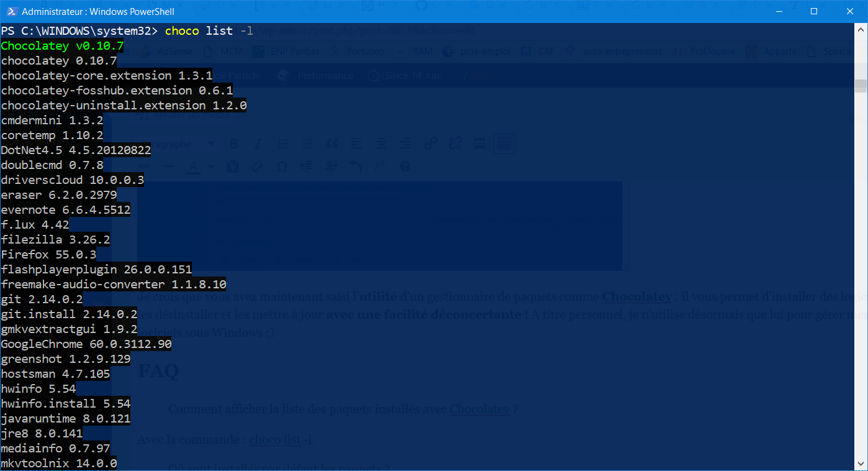868x471 pixels.
Task: Open the text color dropdown arrow
Action: [x=211, y=167]
